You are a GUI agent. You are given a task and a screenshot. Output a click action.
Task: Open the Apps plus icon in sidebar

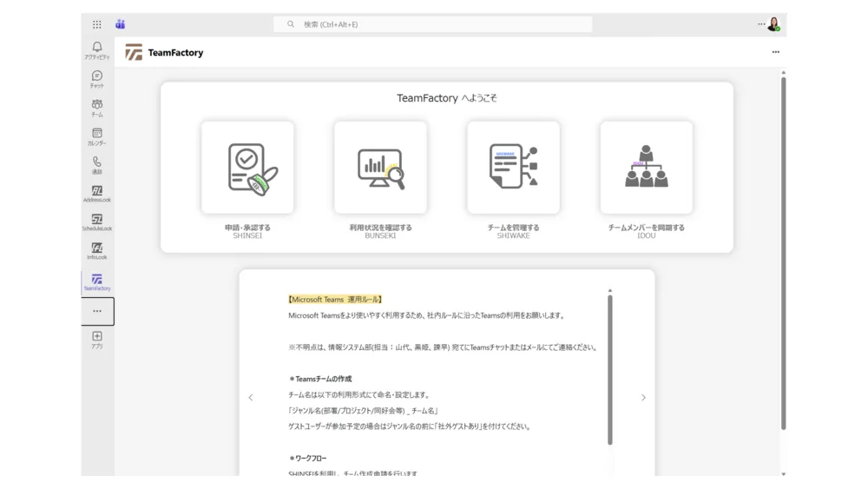97,340
